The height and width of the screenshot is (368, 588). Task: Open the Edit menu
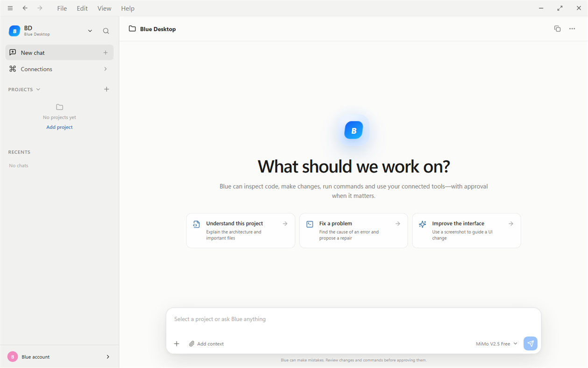click(82, 8)
